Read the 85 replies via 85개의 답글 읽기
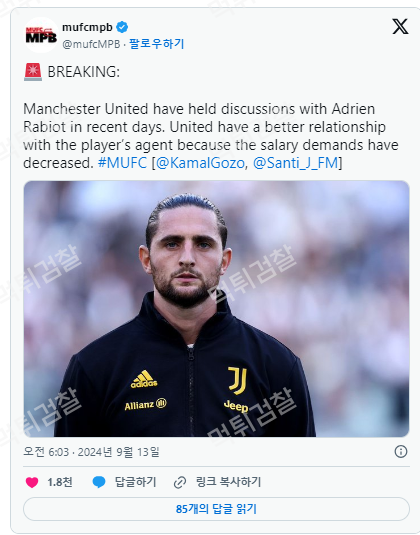The height and width of the screenshot is (535, 420). [x=216, y=509]
